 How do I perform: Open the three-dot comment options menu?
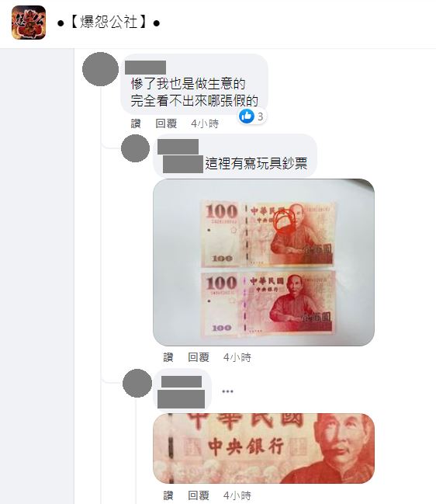tap(227, 391)
